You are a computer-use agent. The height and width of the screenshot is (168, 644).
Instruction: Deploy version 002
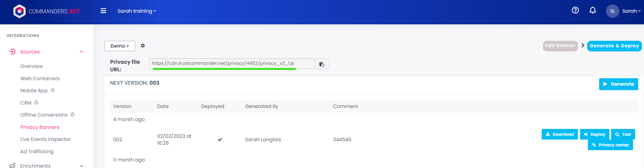pos(594,134)
